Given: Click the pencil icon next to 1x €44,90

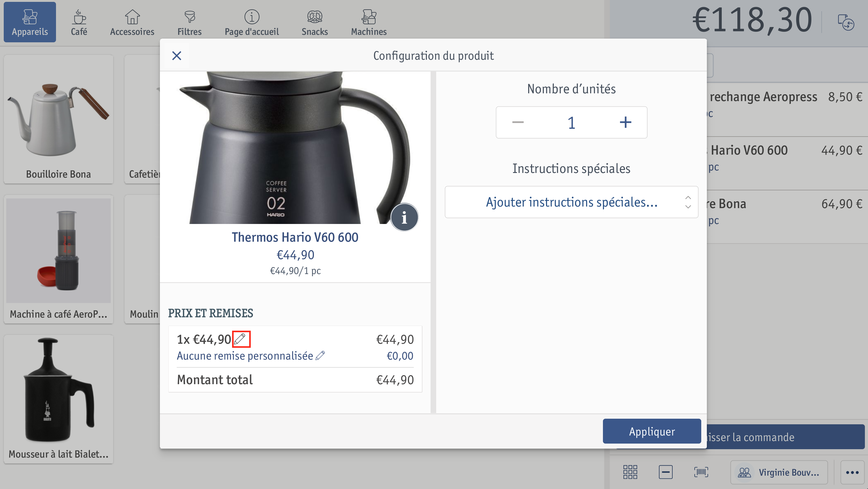Looking at the screenshot, I should [241, 339].
